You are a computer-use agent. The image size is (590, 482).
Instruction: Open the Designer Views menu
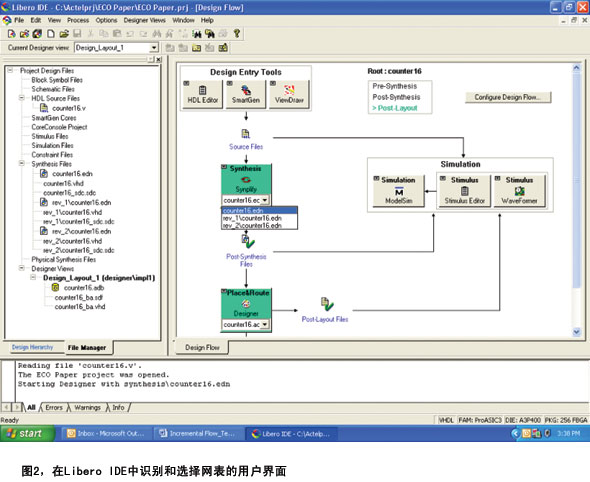pyautogui.click(x=144, y=20)
